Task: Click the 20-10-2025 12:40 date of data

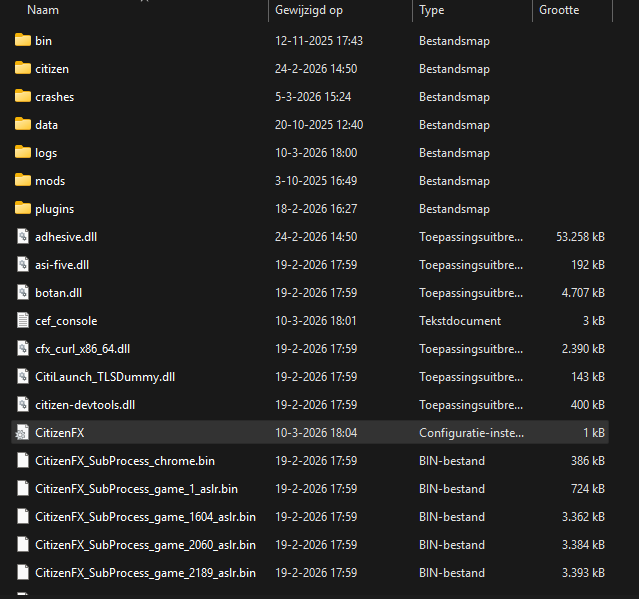Action: (x=319, y=125)
